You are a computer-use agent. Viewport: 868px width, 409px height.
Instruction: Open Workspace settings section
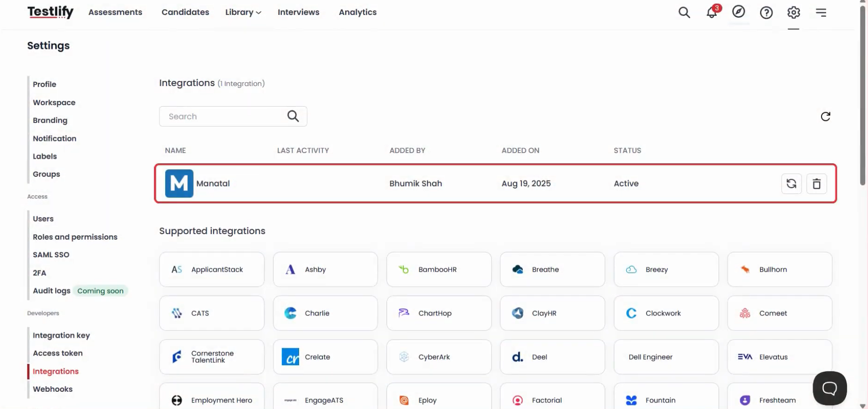(x=54, y=102)
